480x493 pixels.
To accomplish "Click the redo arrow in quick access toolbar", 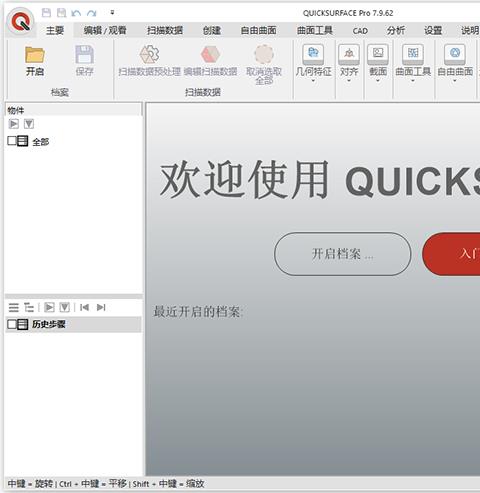I will (91, 13).
